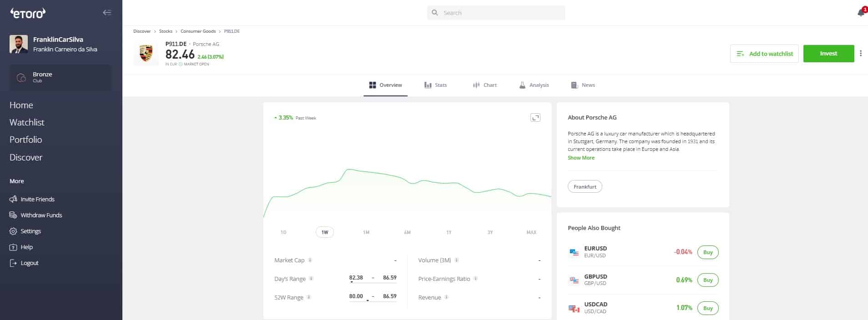Click the 52W Range info icon
The image size is (868, 320).
(x=309, y=297)
